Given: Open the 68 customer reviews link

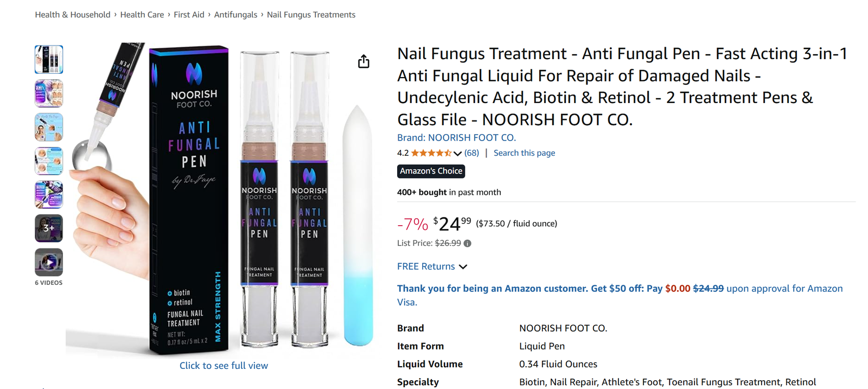Looking at the screenshot, I should tap(471, 153).
